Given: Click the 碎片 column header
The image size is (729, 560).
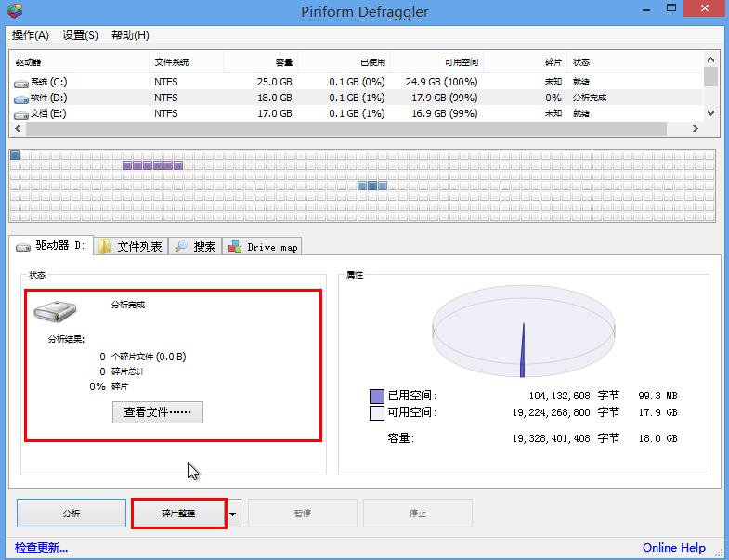Looking at the screenshot, I should tap(526, 62).
